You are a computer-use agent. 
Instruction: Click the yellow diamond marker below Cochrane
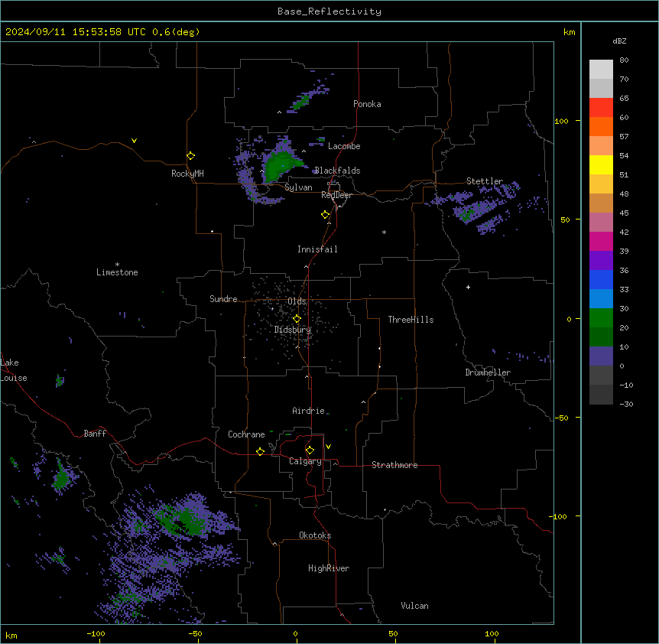click(260, 451)
